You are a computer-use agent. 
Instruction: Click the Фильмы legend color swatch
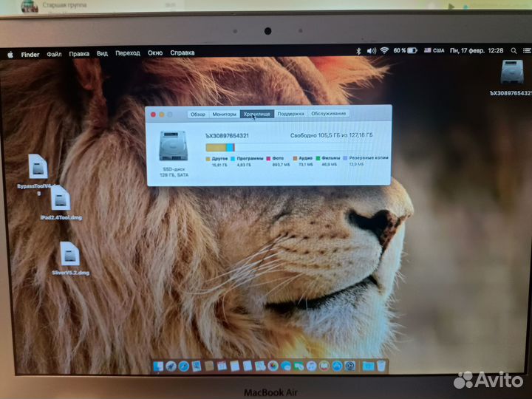coord(318,158)
